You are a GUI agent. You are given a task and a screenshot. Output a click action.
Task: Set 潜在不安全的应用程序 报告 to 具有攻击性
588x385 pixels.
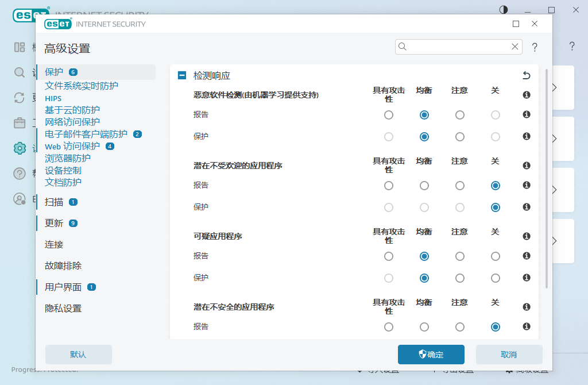coord(389,327)
